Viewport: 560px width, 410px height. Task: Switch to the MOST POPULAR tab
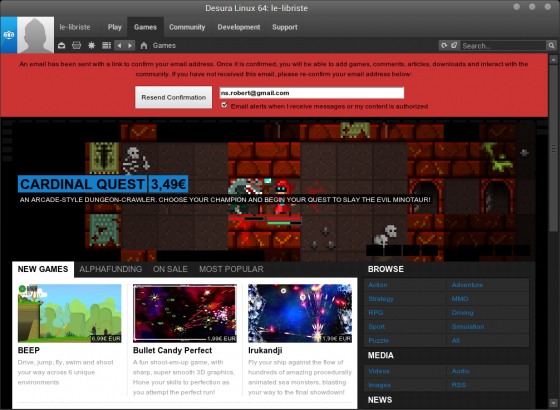231,269
